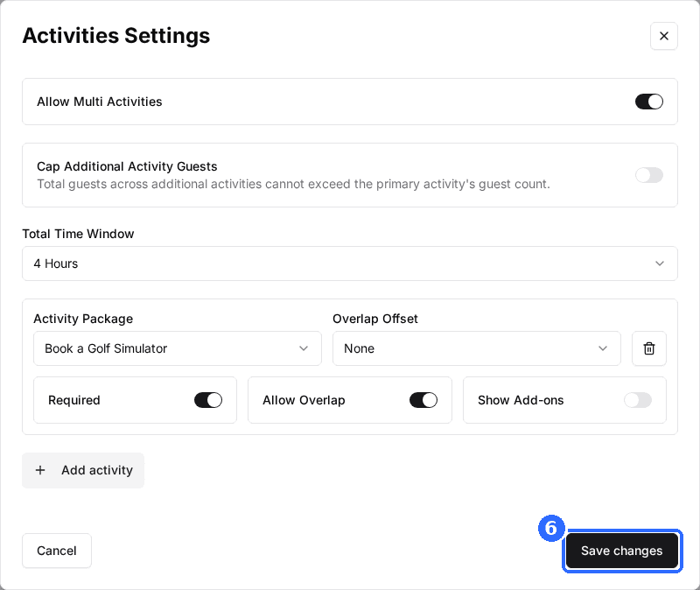Click the Overlap Offset label
Viewport: 700px width, 590px height.
375,319
